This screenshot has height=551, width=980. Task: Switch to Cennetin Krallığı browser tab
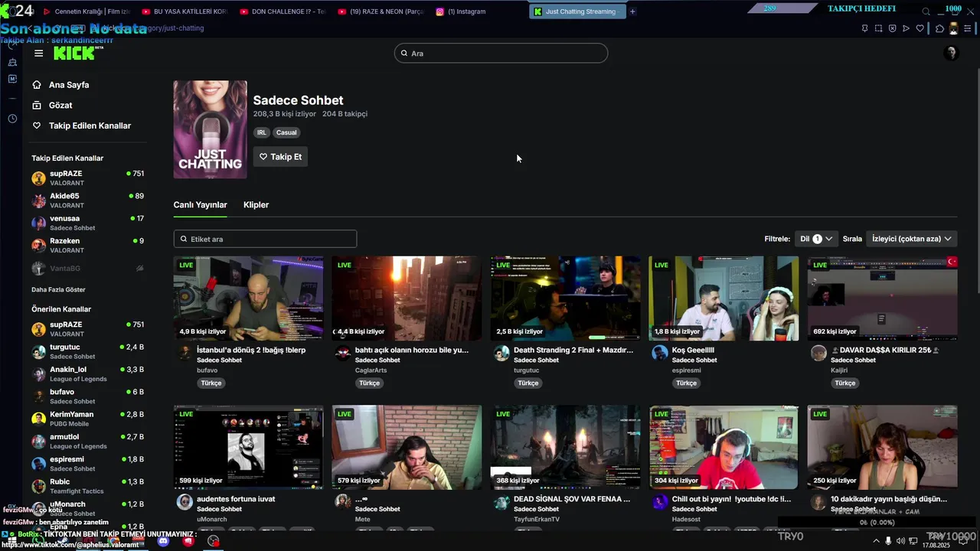[x=87, y=11]
